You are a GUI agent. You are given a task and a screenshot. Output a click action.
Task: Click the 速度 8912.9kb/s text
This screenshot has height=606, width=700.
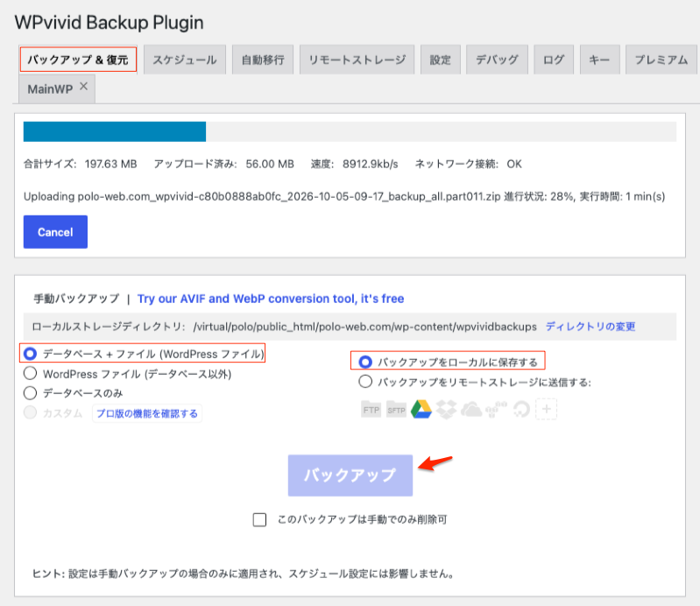pos(355,164)
